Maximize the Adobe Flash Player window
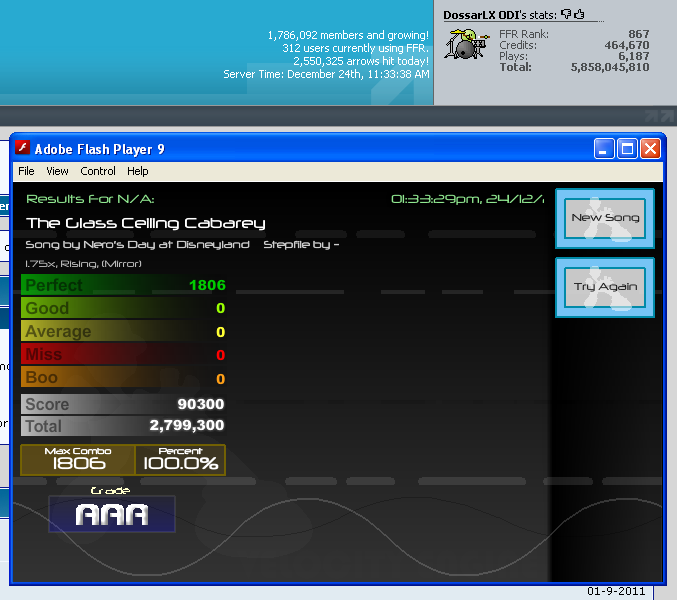The image size is (677, 600). [628, 149]
